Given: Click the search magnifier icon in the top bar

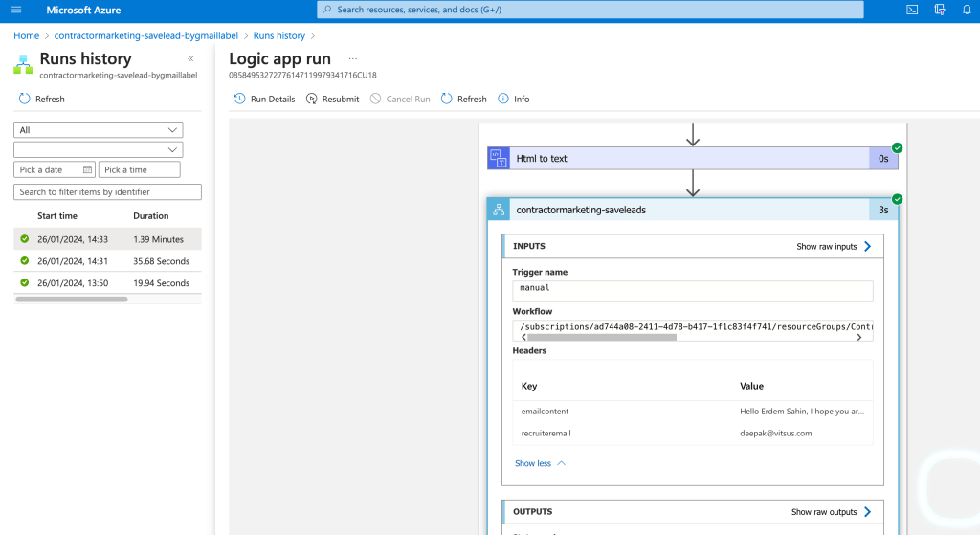Looking at the screenshot, I should [327, 10].
